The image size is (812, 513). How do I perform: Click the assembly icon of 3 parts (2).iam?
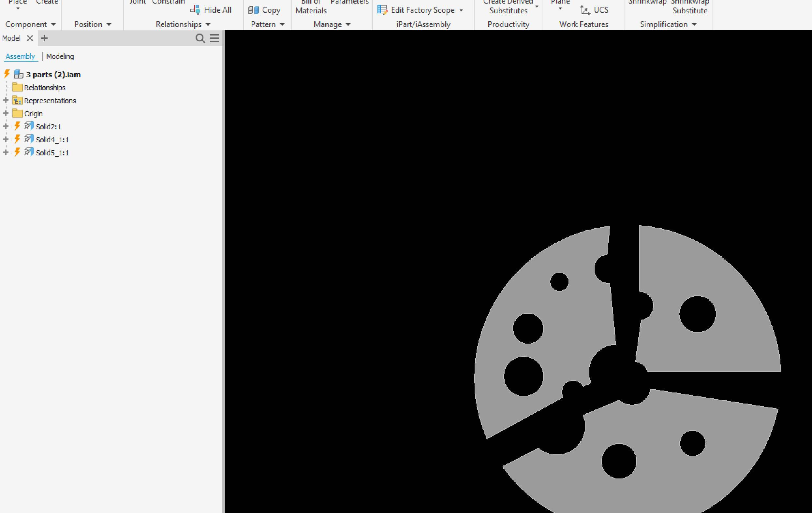[x=19, y=74]
